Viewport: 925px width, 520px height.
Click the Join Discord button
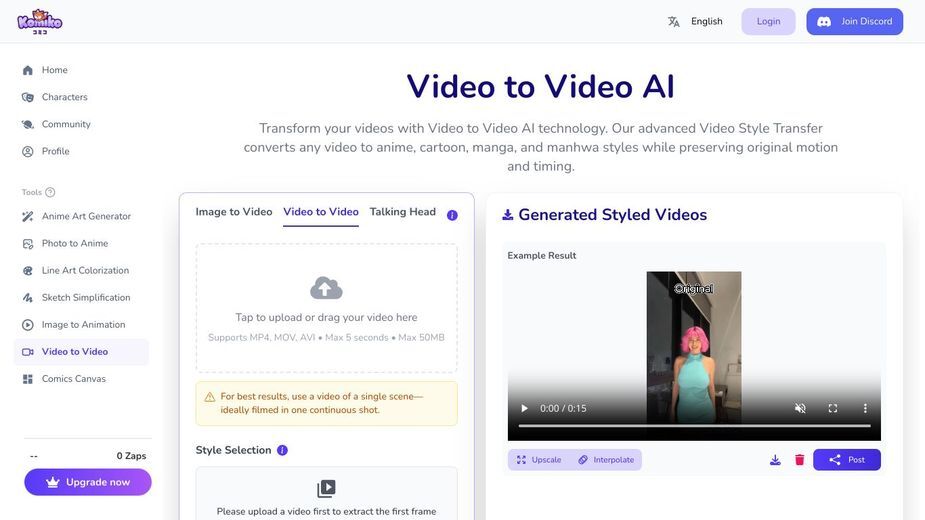click(x=854, y=22)
